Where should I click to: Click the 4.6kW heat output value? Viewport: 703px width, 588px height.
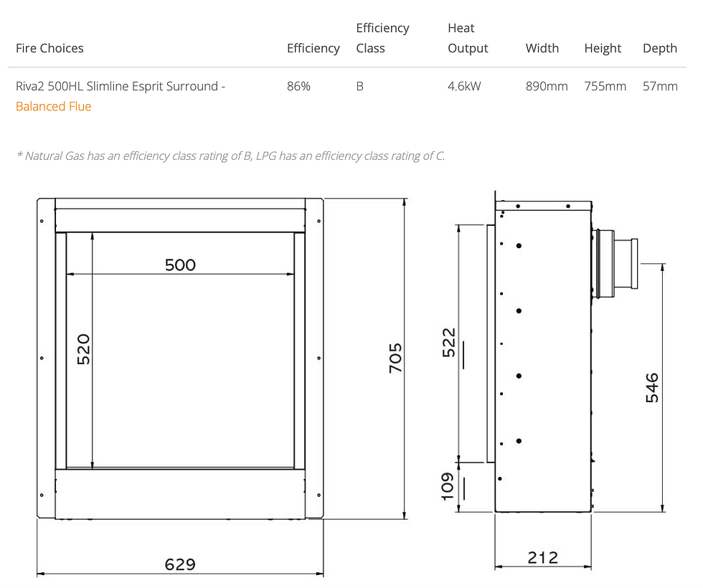coord(464,86)
